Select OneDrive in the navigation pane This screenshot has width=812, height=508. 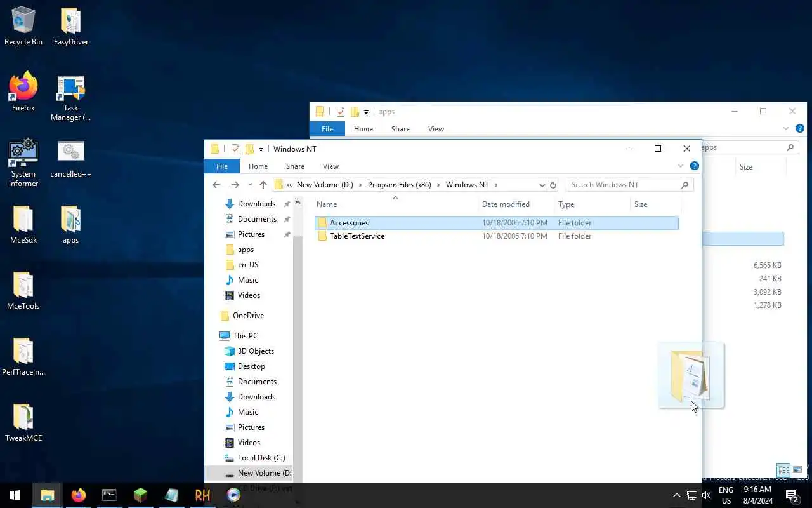coord(248,316)
